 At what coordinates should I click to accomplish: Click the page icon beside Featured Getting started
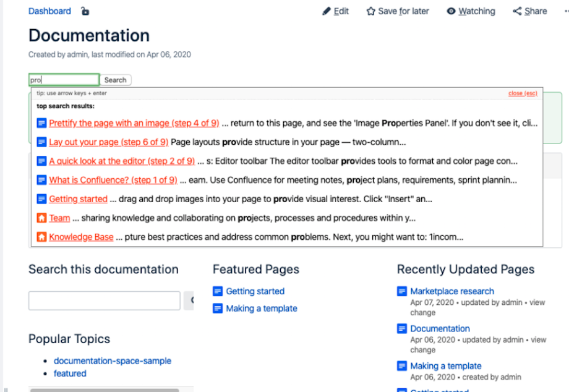click(217, 291)
